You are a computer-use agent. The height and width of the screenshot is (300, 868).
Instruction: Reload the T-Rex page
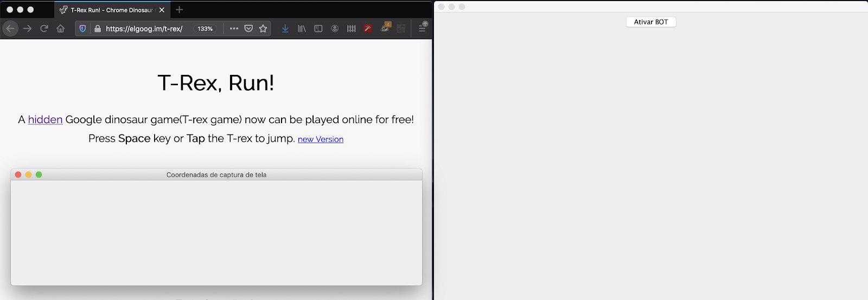[44, 28]
